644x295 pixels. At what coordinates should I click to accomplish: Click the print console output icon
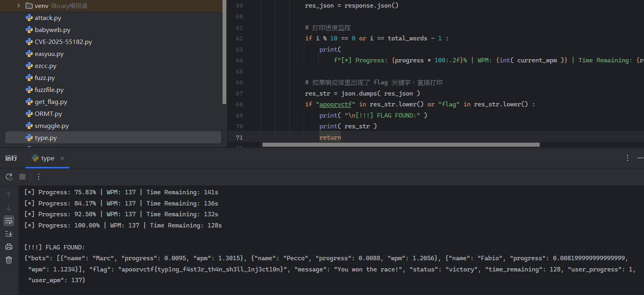[x=9, y=247]
